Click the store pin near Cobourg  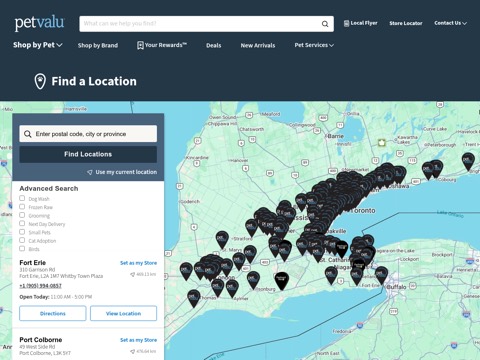tap(436, 168)
